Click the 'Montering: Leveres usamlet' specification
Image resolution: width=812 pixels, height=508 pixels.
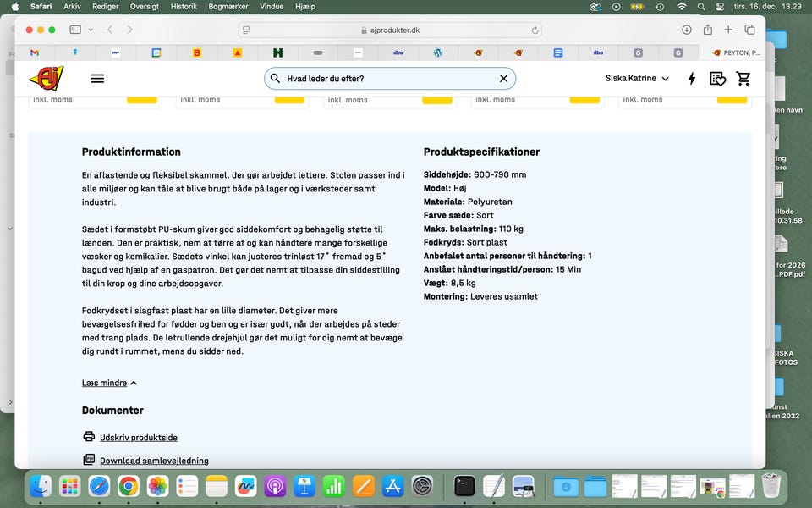click(x=480, y=296)
